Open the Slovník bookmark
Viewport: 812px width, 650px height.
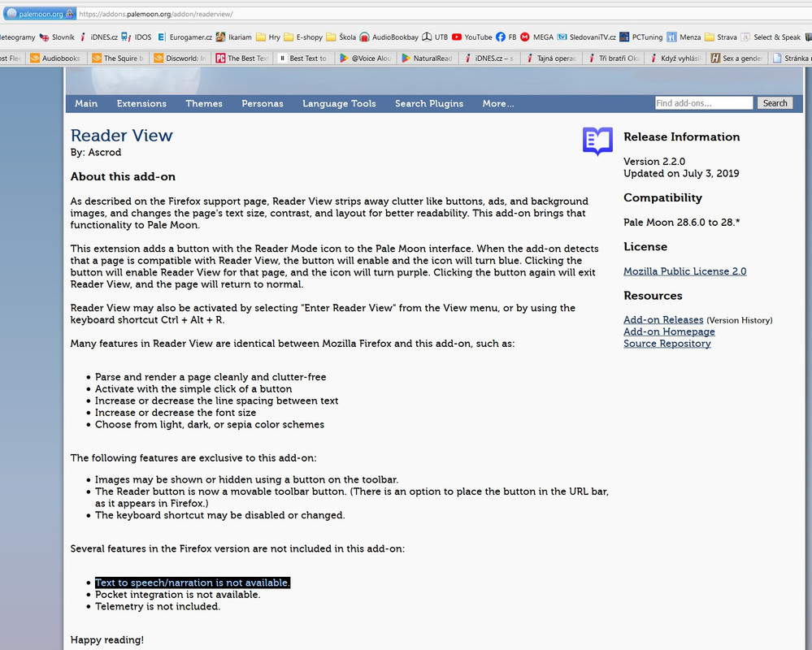(57, 37)
